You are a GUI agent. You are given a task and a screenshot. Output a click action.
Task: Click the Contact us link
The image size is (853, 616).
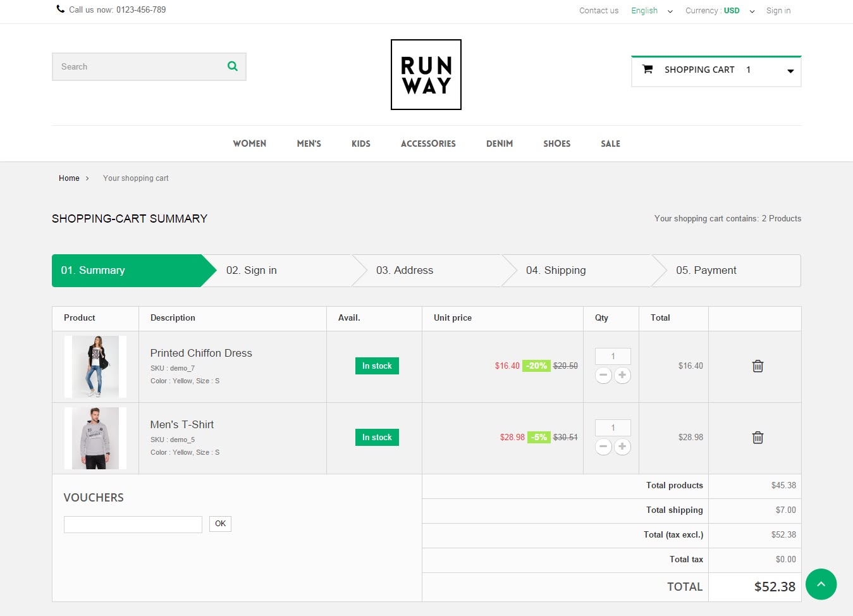(x=598, y=11)
